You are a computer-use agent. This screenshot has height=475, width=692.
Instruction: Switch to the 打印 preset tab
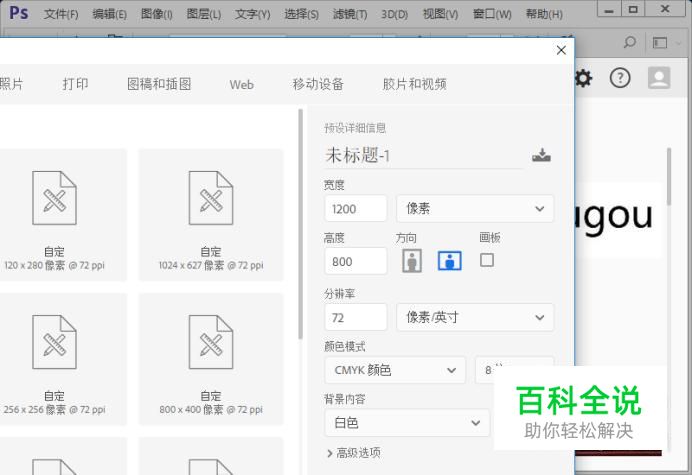[x=75, y=84]
